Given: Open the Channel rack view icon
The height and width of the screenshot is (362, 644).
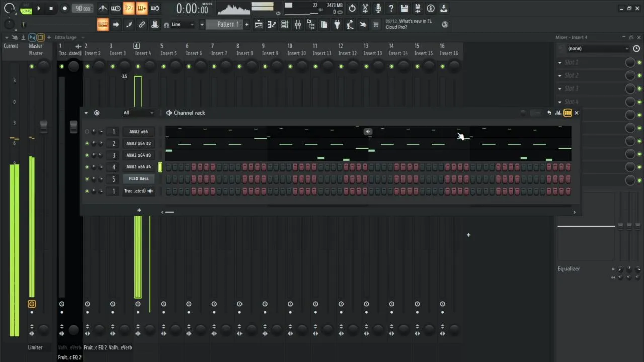Looking at the screenshot, I should (x=284, y=24).
